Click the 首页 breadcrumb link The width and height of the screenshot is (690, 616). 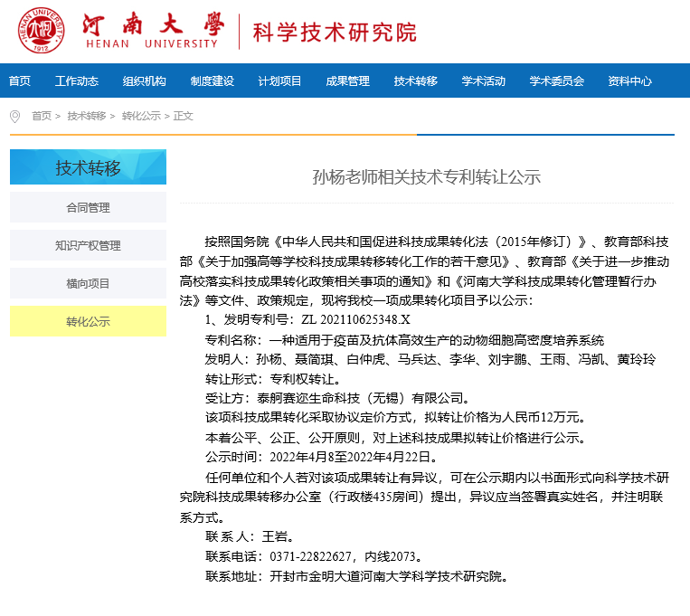[42, 117]
